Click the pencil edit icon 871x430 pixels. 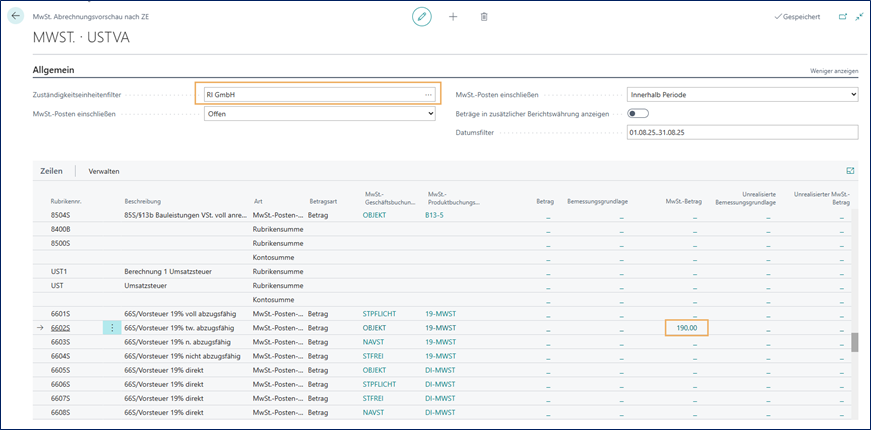pos(422,17)
